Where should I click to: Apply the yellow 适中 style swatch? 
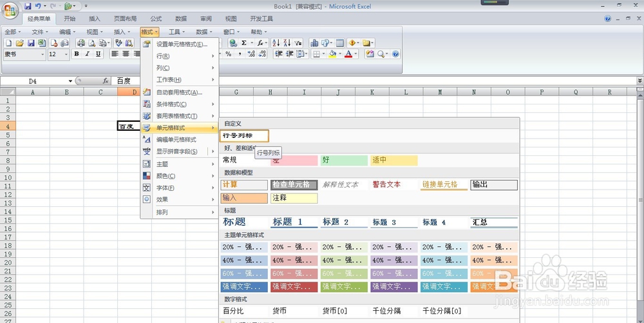(394, 161)
